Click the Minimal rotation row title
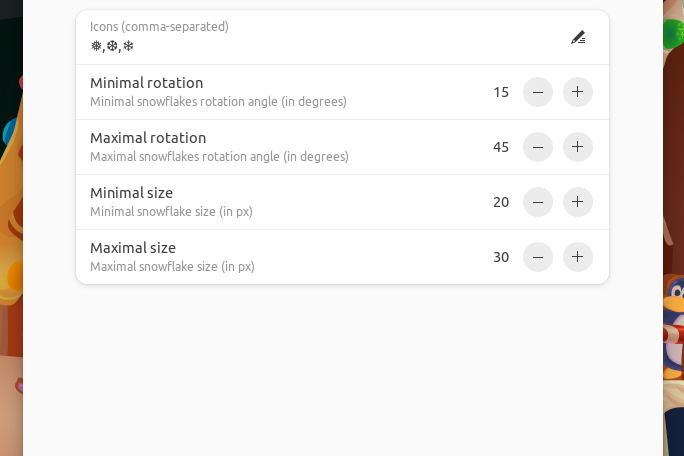This screenshot has height=456, width=684. coord(146,83)
